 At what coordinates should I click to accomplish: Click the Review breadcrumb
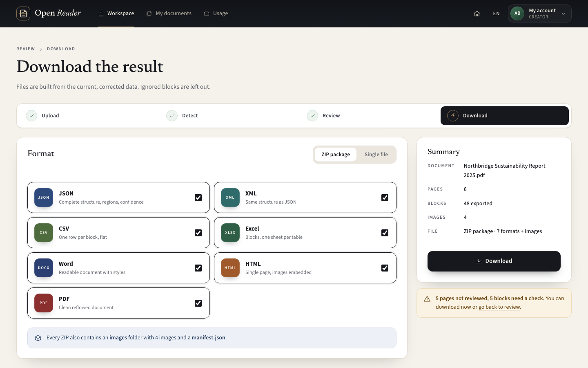point(26,49)
